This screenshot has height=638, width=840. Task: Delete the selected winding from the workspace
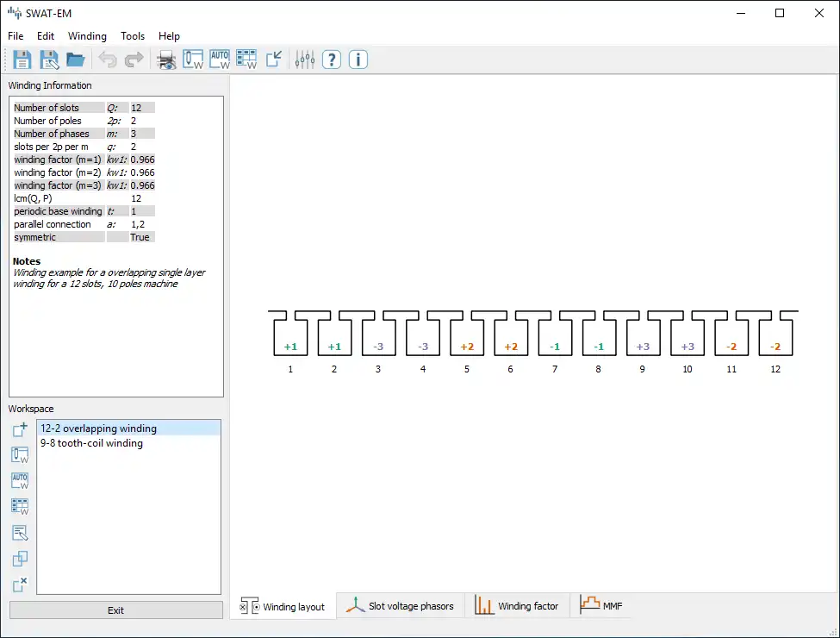pos(20,585)
